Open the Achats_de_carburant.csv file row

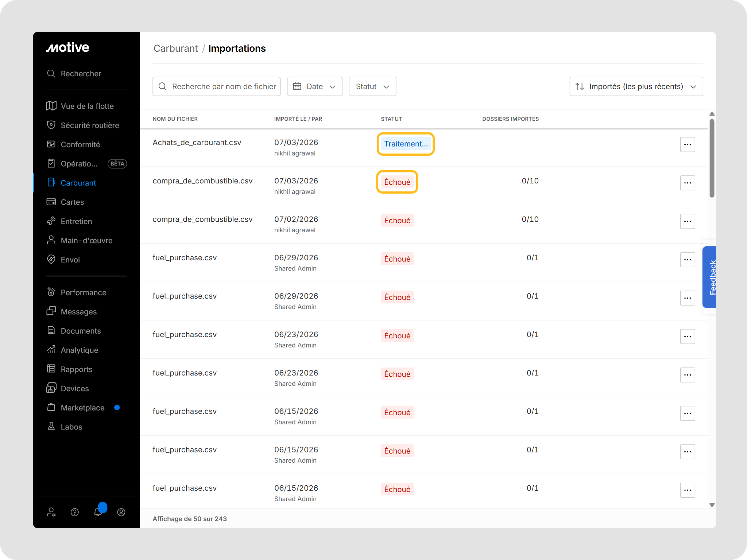pyautogui.click(x=424, y=148)
